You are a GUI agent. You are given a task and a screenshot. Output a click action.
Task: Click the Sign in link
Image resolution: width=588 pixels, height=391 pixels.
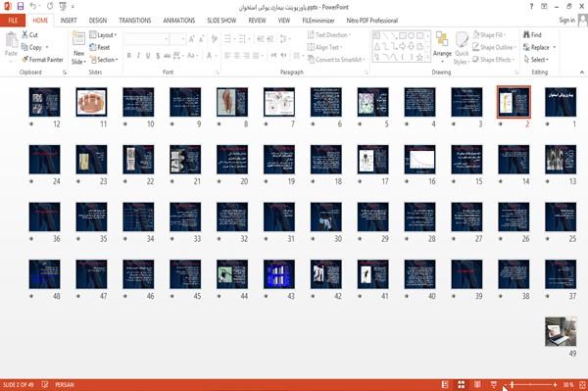(567, 21)
